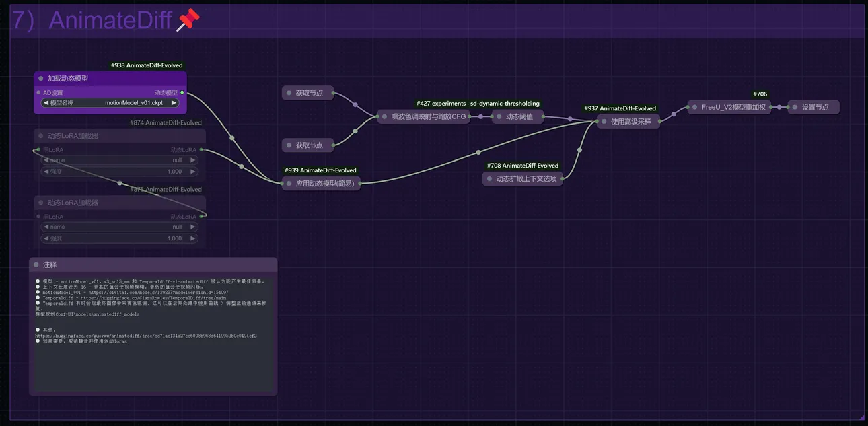This screenshot has height=426, width=868.
Task: Click wire midpoint leaving upper 获取节点 node
Action: [x=355, y=104]
